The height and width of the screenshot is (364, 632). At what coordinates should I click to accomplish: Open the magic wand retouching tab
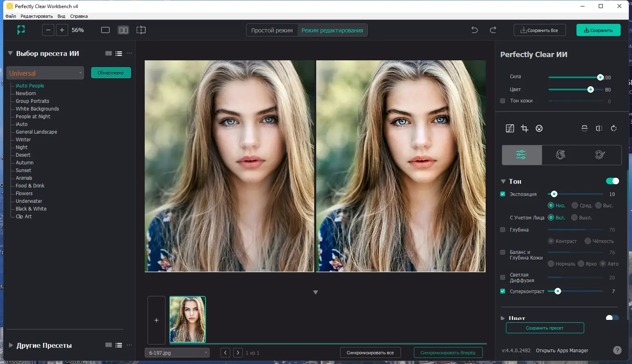pyautogui.click(x=561, y=155)
